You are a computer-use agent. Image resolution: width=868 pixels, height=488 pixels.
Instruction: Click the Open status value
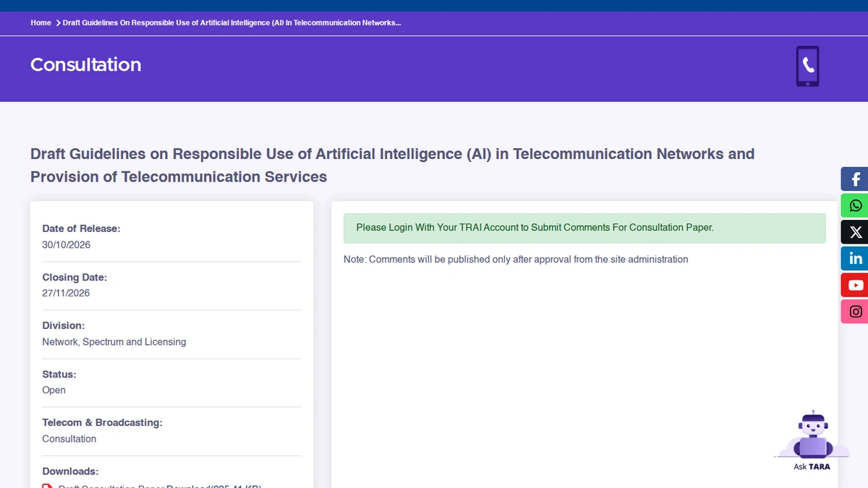point(54,390)
